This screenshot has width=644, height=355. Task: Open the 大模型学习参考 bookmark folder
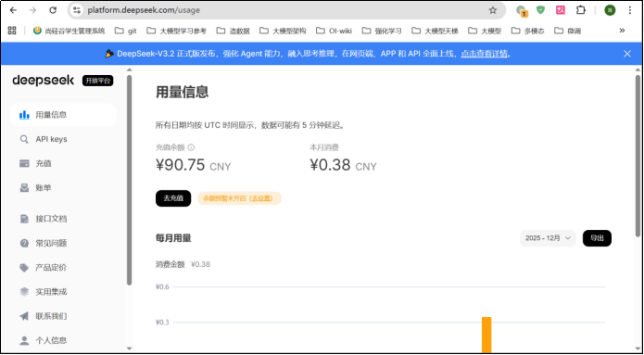[176, 31]
